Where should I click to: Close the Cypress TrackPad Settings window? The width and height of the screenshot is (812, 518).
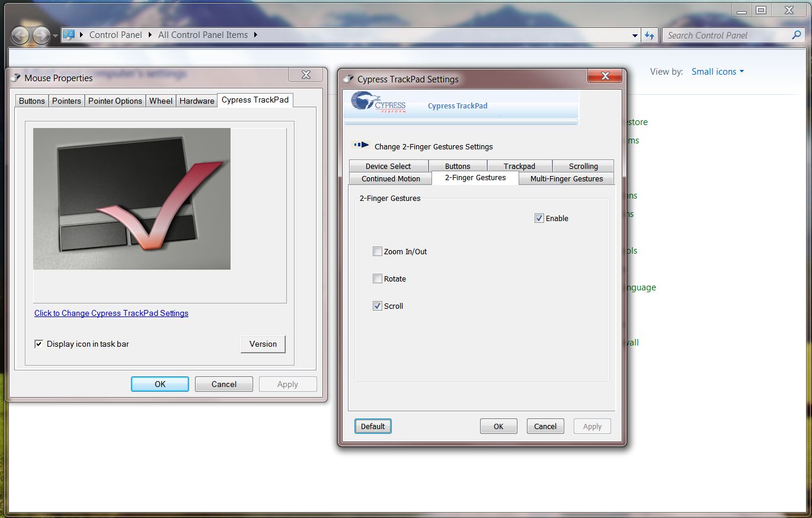pyautogui.click(x=605, y=76)
